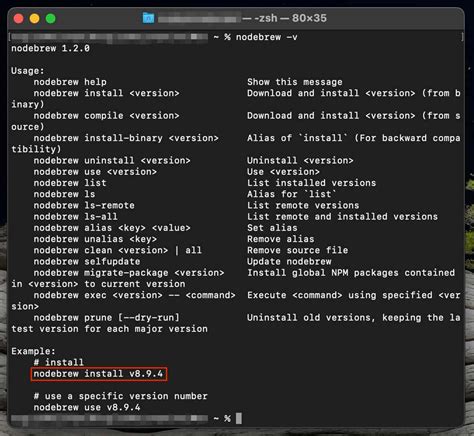
Task: Click the 'Usage:' heading
Action: coord(28,71)
